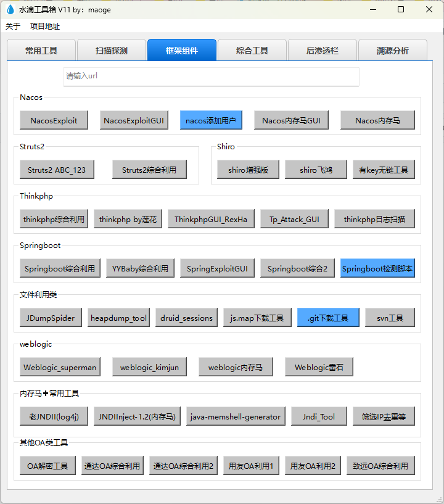
Task: Launch OA解密工具
Action: point(47,465)
